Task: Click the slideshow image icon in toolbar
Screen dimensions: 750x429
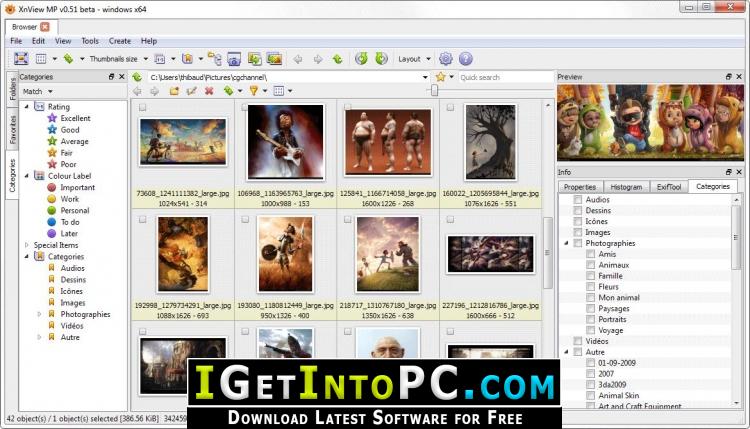Action: (274, 59)
